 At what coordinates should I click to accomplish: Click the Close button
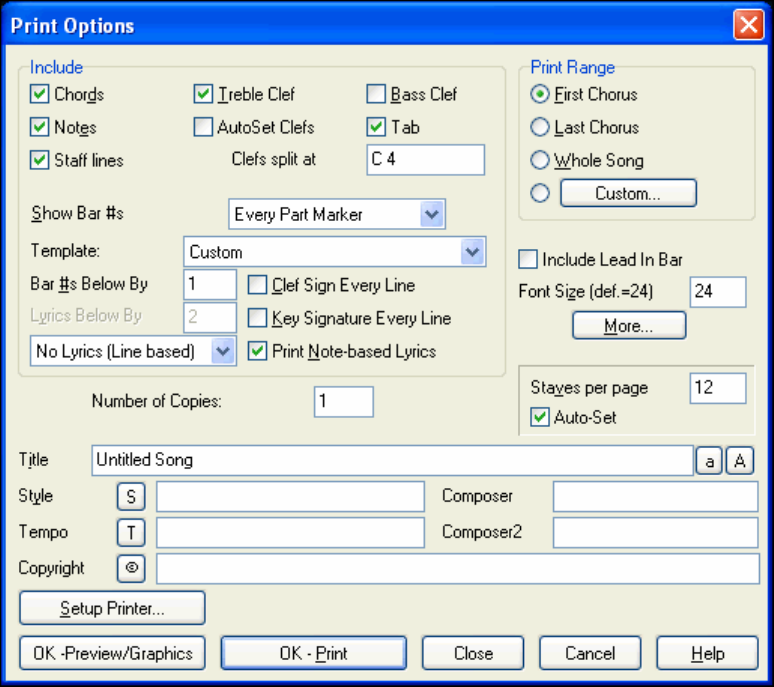point(473,653)
